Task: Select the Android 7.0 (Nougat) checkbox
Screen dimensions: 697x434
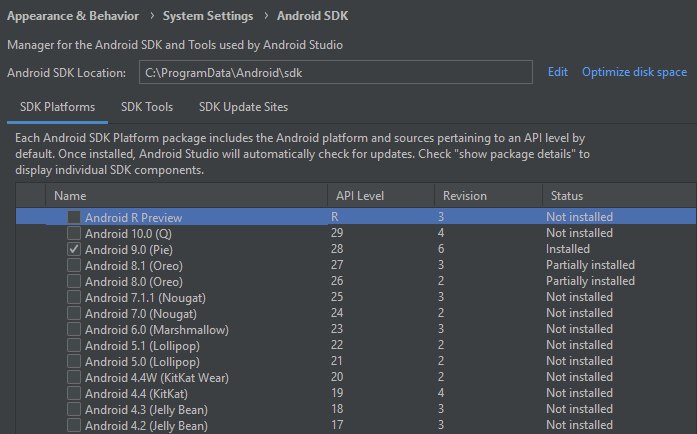Action: tap(74, 313)
